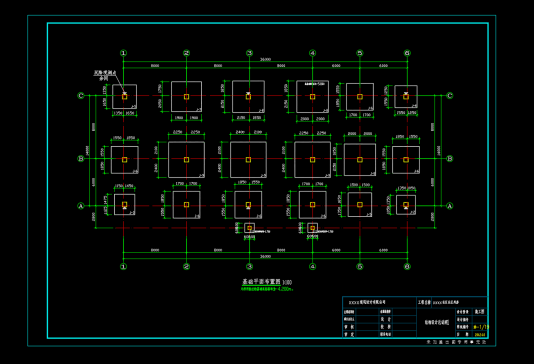Select grid bubble 5 above the plan
534x364 pixels.
click(360, 53)
